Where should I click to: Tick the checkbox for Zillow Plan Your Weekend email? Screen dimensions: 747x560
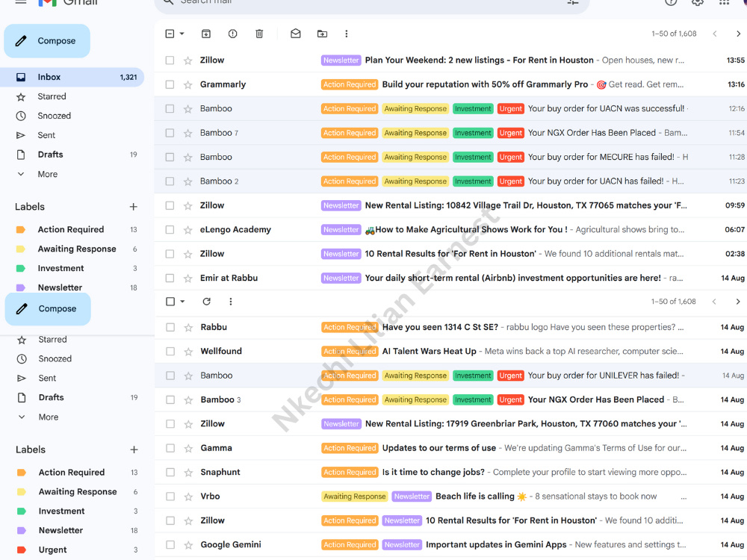170,60
